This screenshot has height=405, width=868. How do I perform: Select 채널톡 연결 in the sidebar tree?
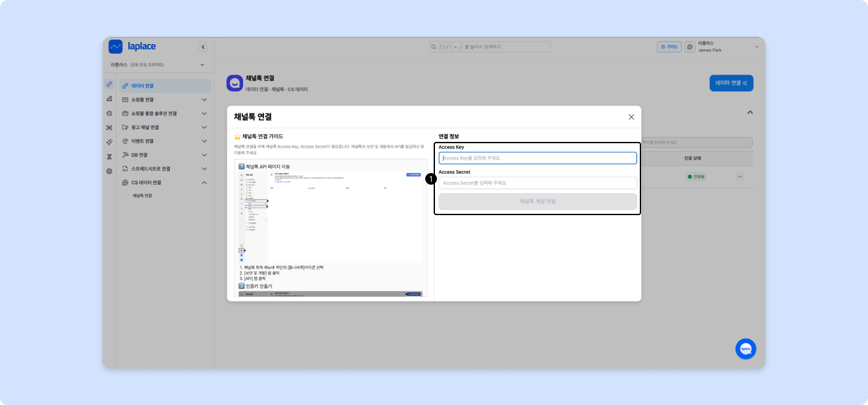[x=143, y=195]
